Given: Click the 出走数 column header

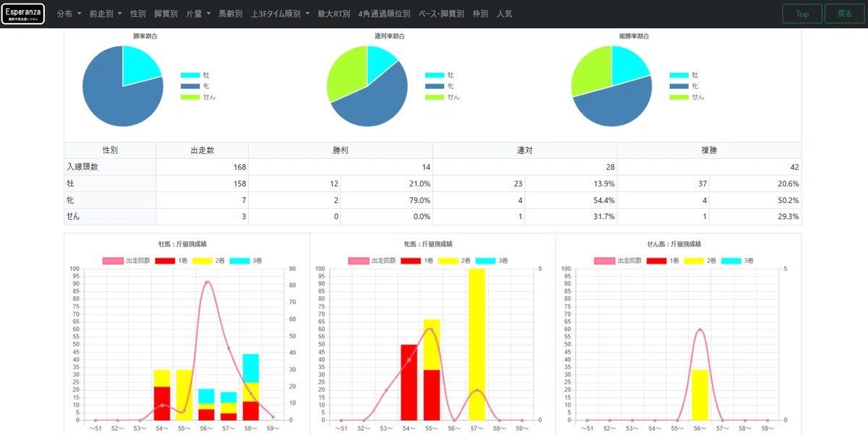Looking at the screenshot, I should tap(202, 150).
